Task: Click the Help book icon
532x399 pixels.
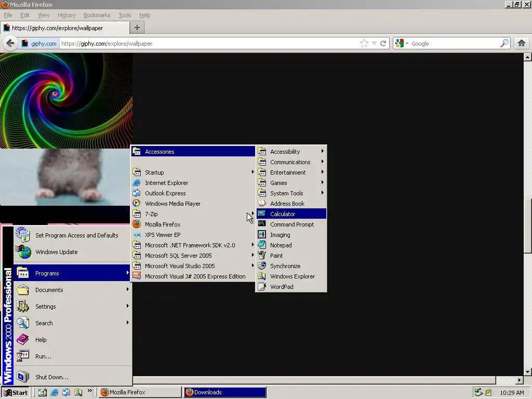Action: (x=23, y=339)
